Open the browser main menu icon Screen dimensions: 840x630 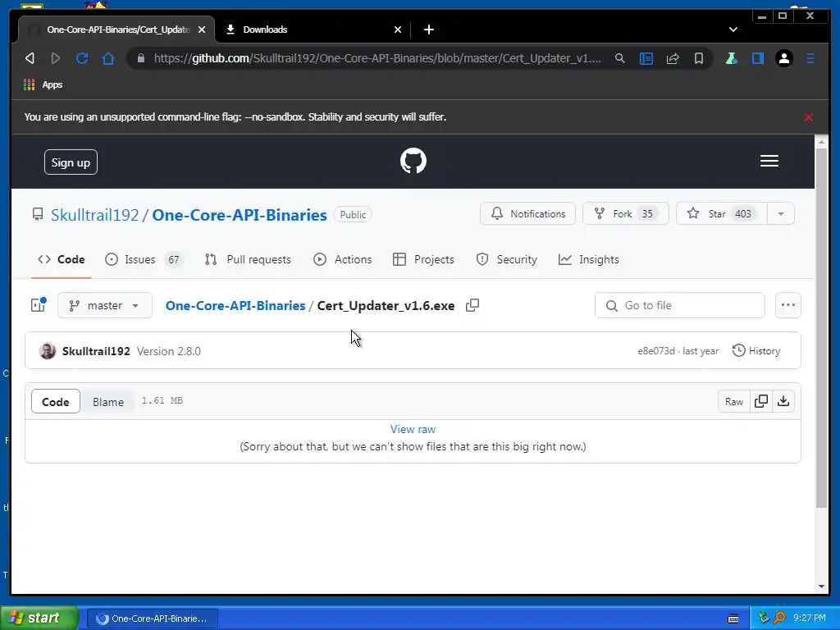coord(810,58)
